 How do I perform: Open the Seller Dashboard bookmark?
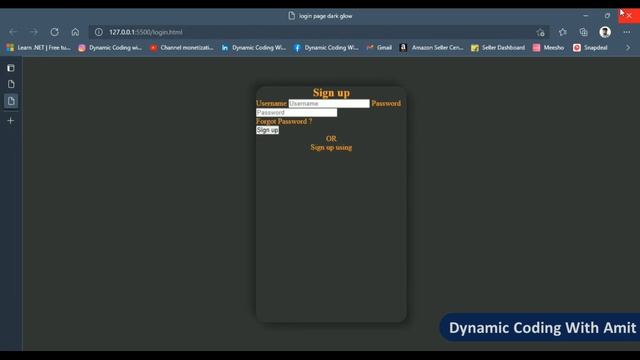point(498,48)
